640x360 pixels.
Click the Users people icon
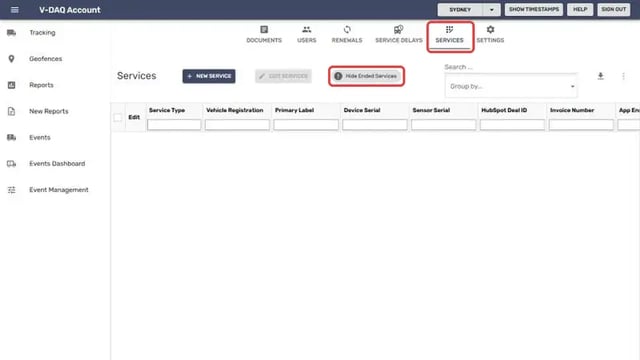pos(307,29)
